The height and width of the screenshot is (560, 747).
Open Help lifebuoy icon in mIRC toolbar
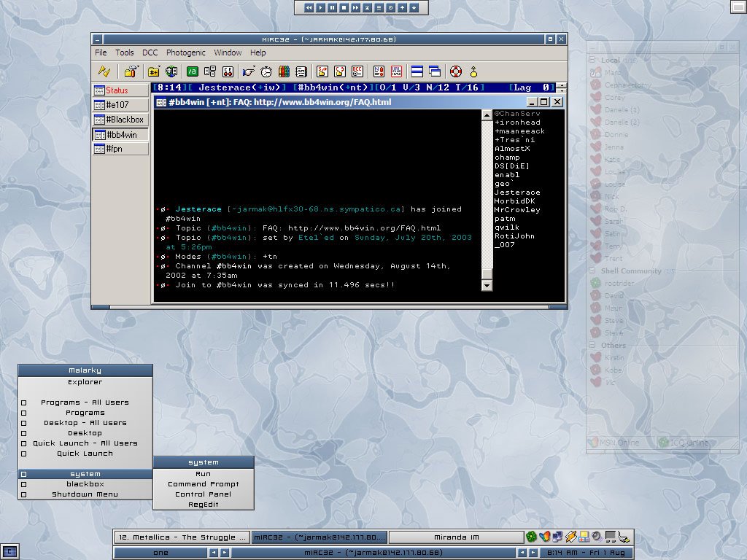pos(456,72)
